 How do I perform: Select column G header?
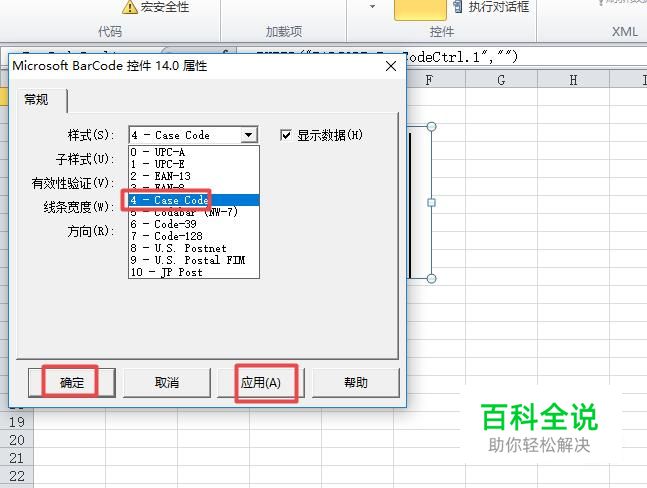[x=501, y=80]
